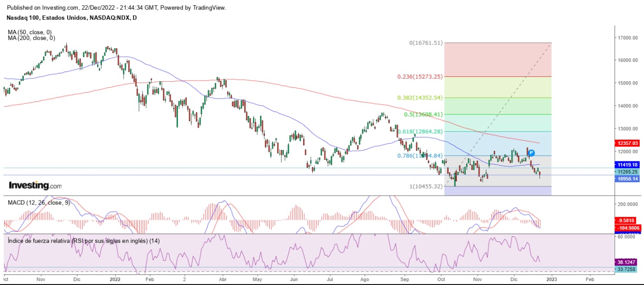
Task: Click the 0.5(13608.41) Fibonacci level label
Action: 423,114
